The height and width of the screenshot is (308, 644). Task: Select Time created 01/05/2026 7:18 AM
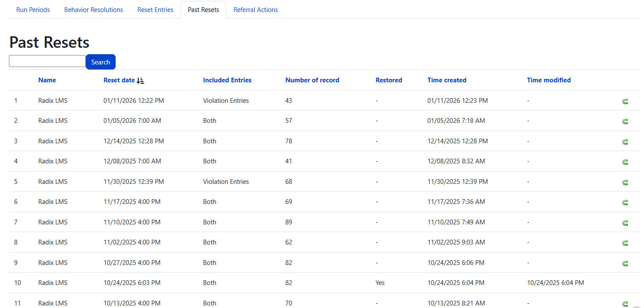[456, 121]
